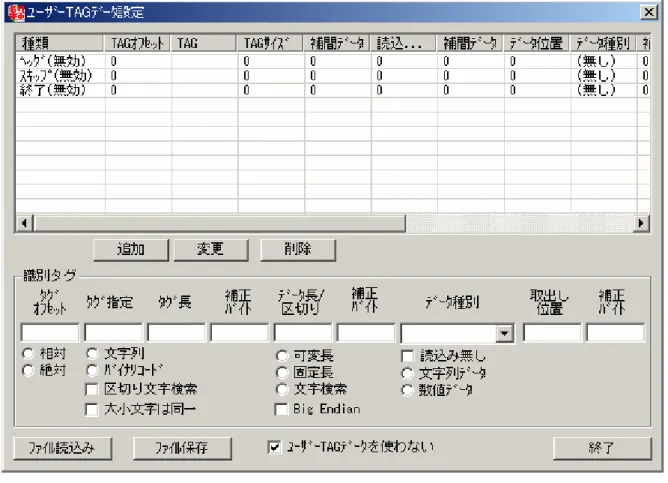Click the TAG column header
The height and width of the screenshot is (483, 668).
[x=204, y=43]
